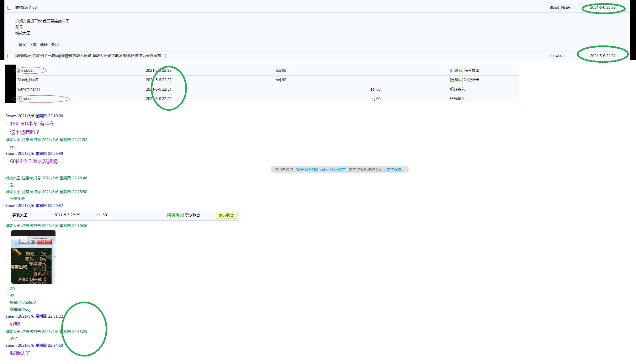Click sender Blood_NsaR in message list
The width and height of the screenshot is (636, 364).
click(x=559, y=8)
